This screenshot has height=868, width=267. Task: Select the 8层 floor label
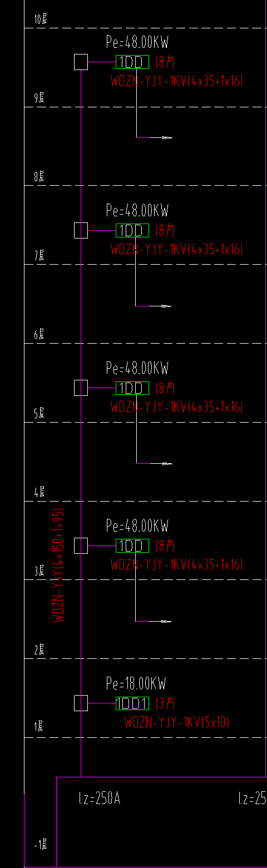39,177
